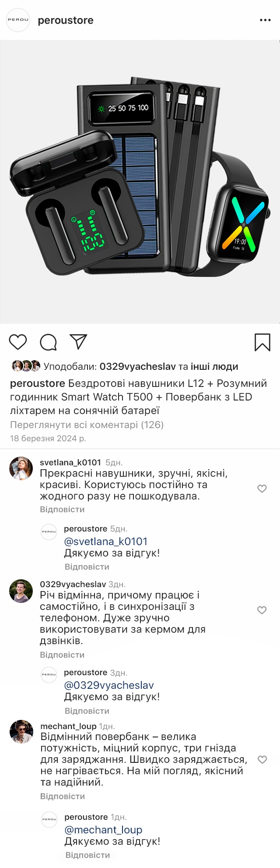Open the three-dot post options menu
The width and height of the screenshot is (280, 868).
(265, 20)
